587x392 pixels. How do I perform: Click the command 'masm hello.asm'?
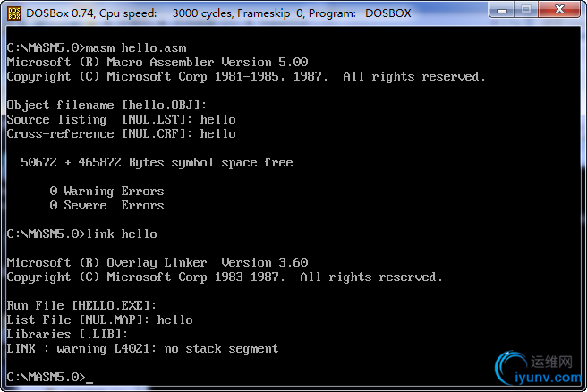pyautogui.click(x=136, y=48)
